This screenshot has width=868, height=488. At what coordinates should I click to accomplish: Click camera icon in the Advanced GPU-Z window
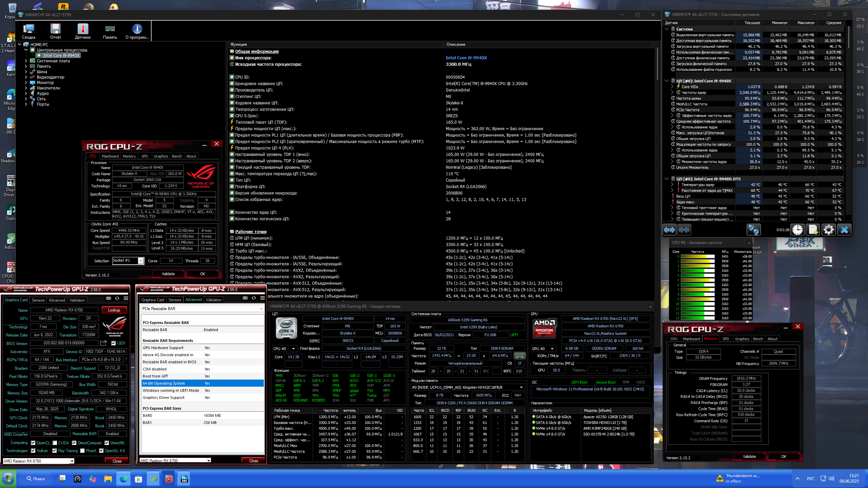245,298
